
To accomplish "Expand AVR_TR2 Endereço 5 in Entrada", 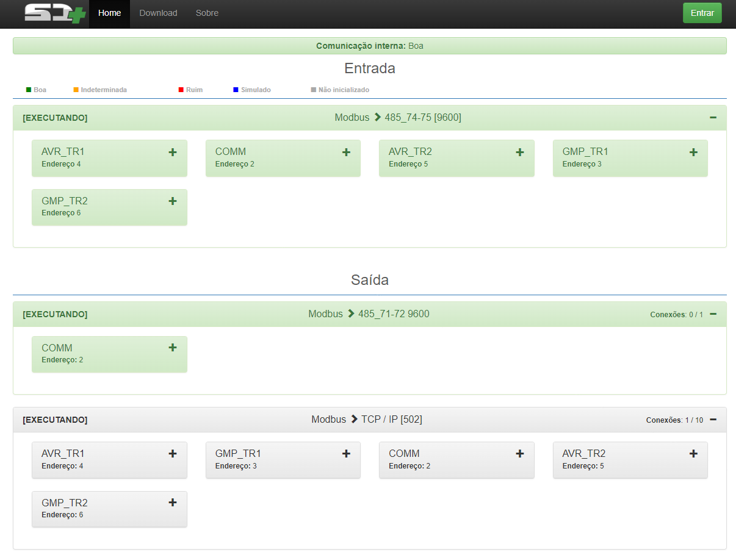I will [x=520, y=152].
